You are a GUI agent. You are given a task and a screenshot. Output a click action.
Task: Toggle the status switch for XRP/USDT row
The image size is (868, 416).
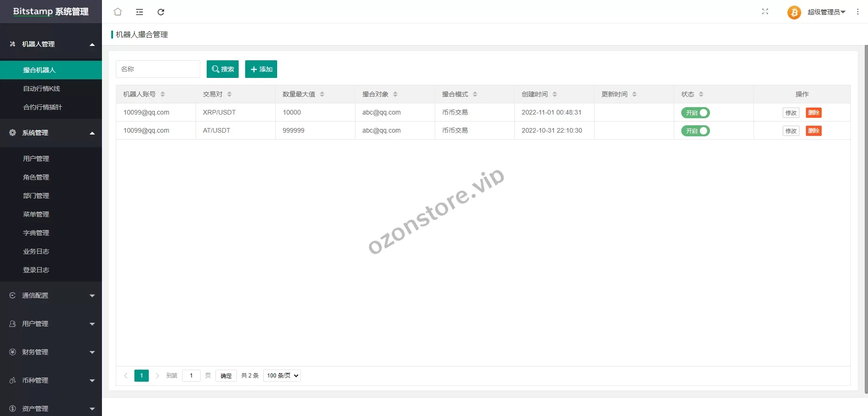point(695,113)
